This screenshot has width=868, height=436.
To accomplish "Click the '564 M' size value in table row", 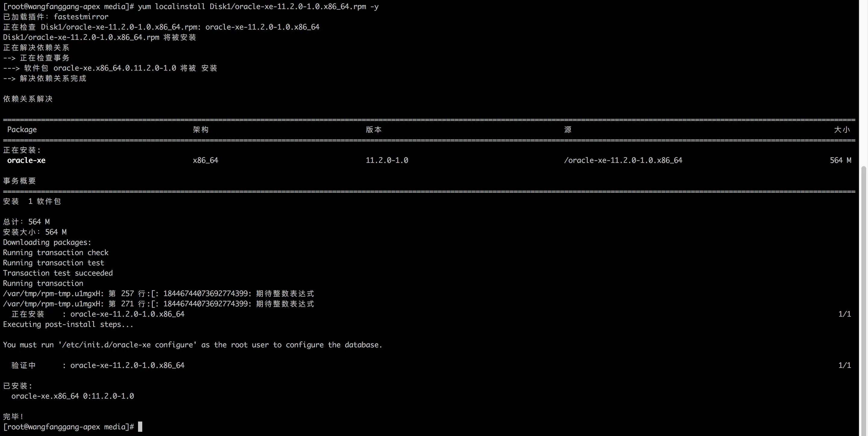I will pos(840,160).
